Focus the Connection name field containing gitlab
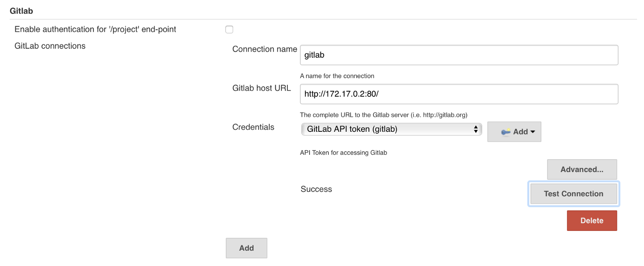Image resolution: width=644 pixels, height=266 pixels. pyautogui.click(x=459, y=55)
